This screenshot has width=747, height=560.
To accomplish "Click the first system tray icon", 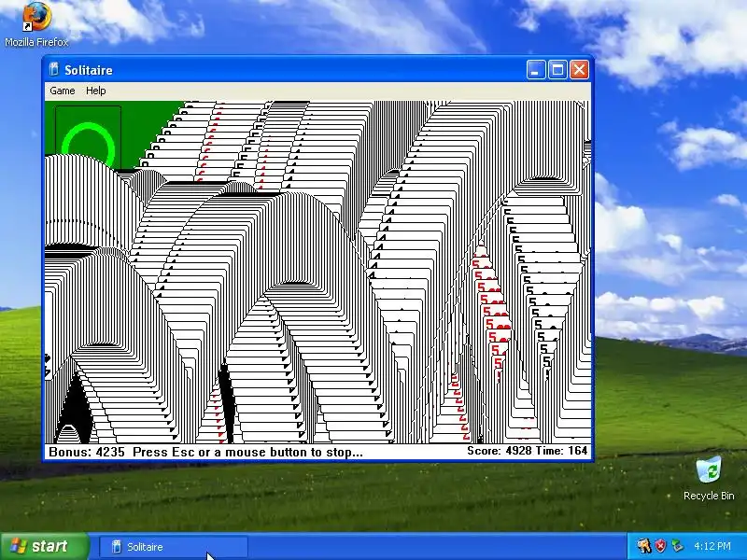I will click(643, 546).
